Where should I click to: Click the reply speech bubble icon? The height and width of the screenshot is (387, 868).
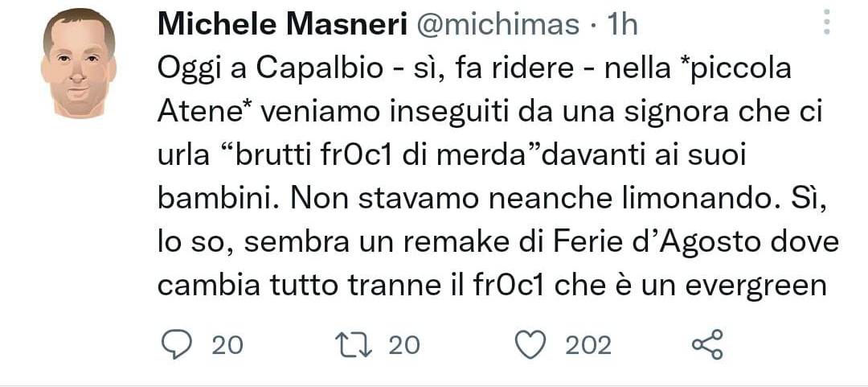174,344
